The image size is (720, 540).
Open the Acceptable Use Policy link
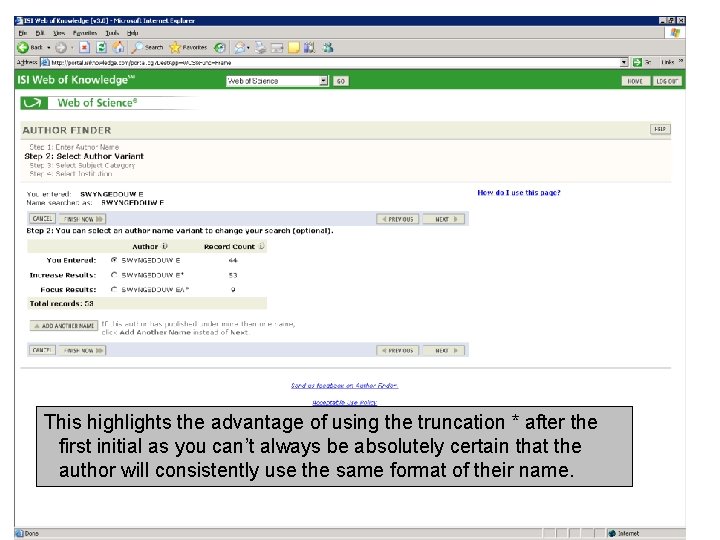coord(344,402)
